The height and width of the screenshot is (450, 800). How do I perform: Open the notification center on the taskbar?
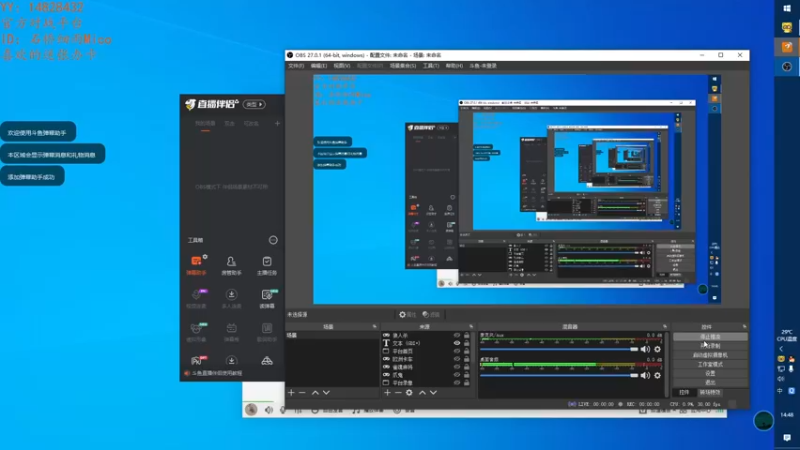click(x=787, y=438)
